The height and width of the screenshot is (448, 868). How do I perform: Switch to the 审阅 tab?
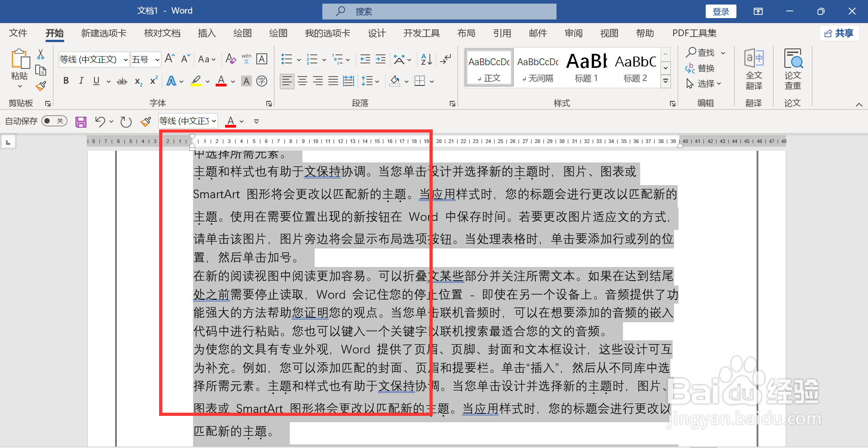574,33
